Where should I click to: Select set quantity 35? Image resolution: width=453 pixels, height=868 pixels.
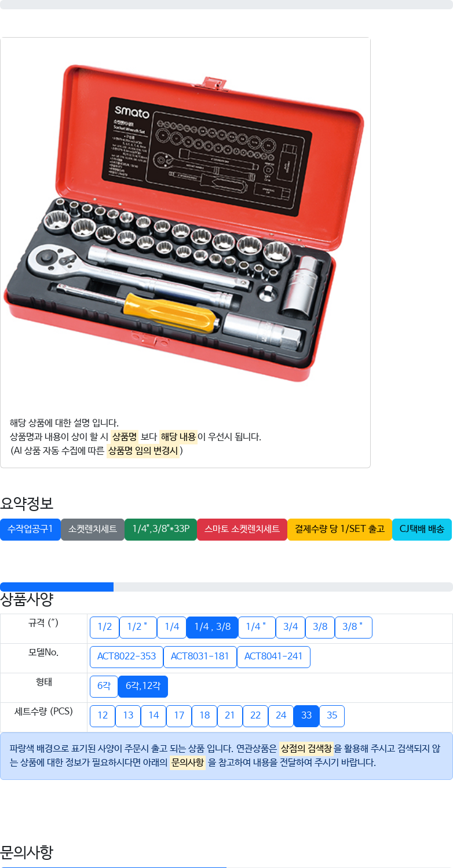pos(332,716)
